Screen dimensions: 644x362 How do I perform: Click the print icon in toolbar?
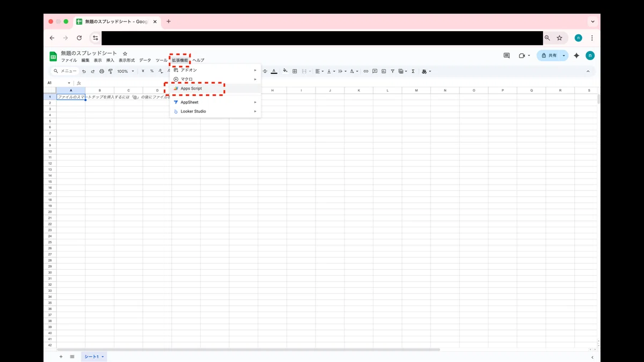(x=101, y=71)
